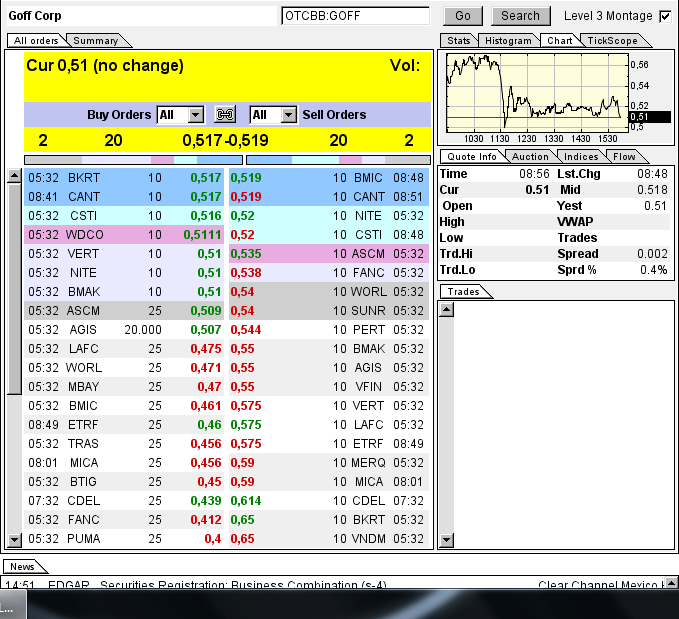Click the 0.51 current price chart label
The image size is (679, 619).
tap(650, 117)
